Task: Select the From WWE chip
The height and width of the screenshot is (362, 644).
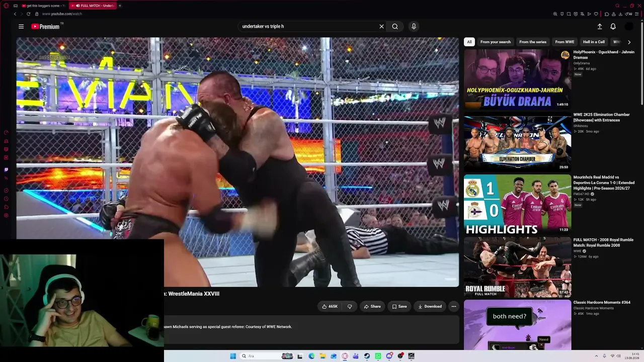Action: pos(565,42)
